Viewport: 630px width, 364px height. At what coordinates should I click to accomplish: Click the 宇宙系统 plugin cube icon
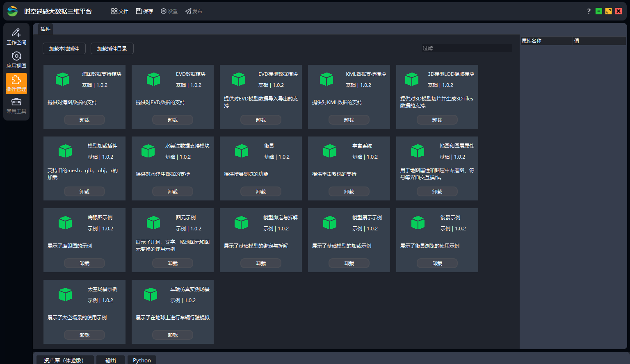(330, 151)
